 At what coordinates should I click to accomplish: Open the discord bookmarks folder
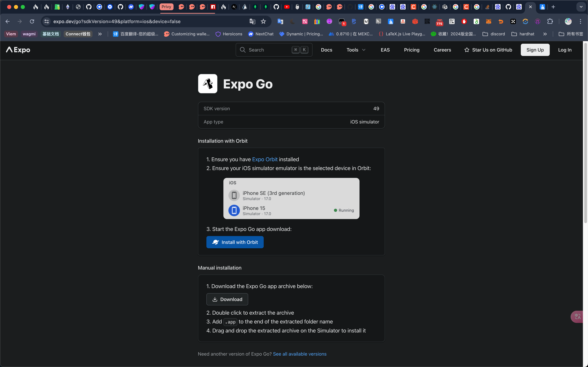494,34
